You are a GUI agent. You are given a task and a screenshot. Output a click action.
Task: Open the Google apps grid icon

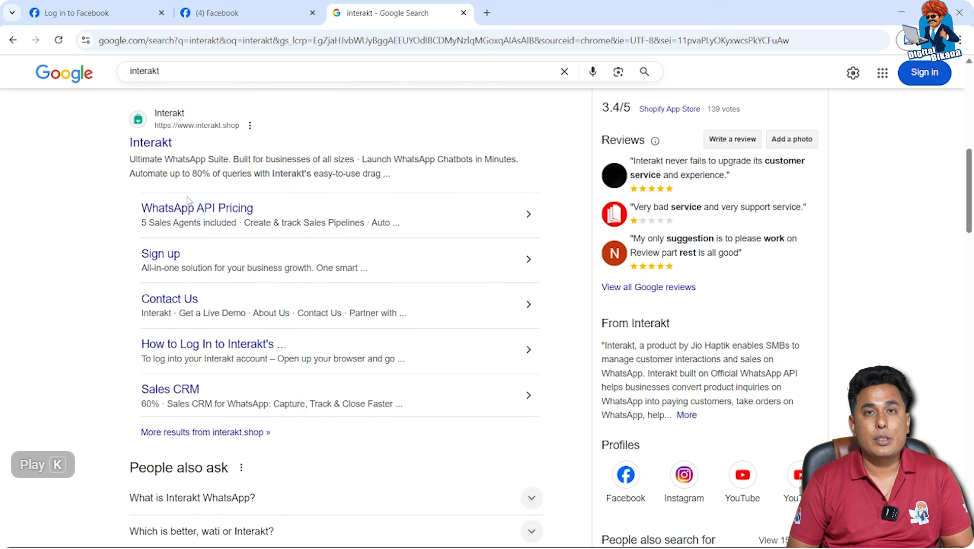point(882,73)
